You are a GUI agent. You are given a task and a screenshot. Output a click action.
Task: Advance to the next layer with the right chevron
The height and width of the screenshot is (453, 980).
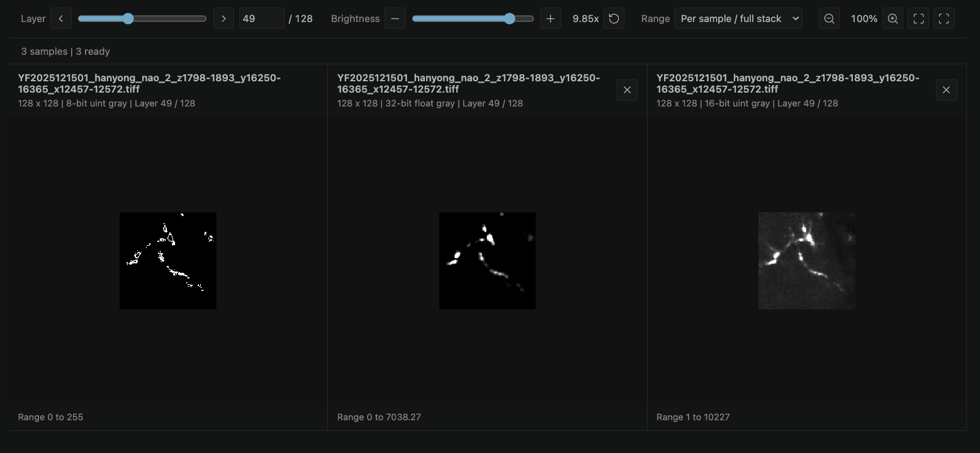click(x=223, y=19)
